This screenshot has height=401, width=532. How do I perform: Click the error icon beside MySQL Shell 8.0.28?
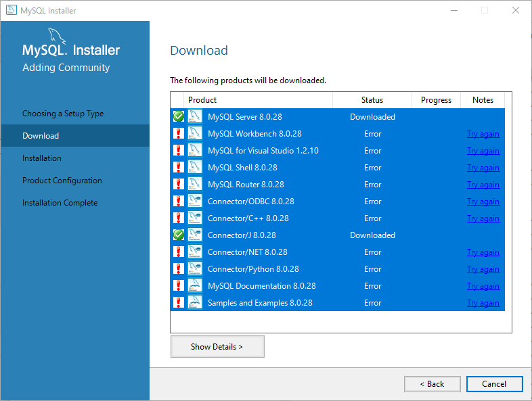179,168
